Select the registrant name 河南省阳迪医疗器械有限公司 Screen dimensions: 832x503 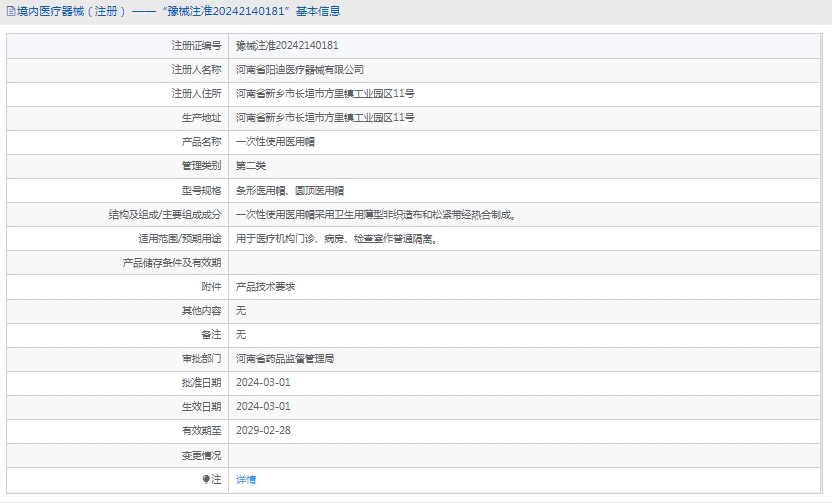click(300, 70)
